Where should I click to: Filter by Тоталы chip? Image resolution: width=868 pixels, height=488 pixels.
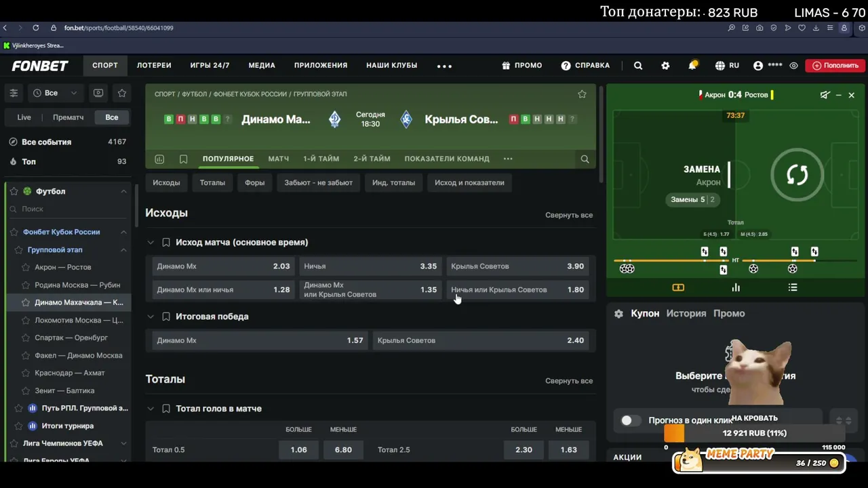[212, 182]
